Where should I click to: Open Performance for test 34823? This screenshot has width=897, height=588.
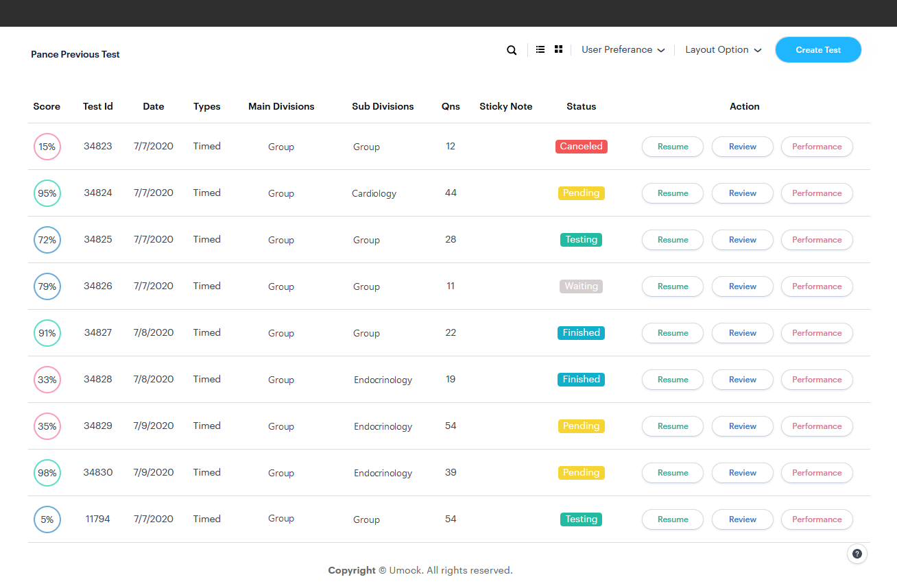click(x=817, y=147)
